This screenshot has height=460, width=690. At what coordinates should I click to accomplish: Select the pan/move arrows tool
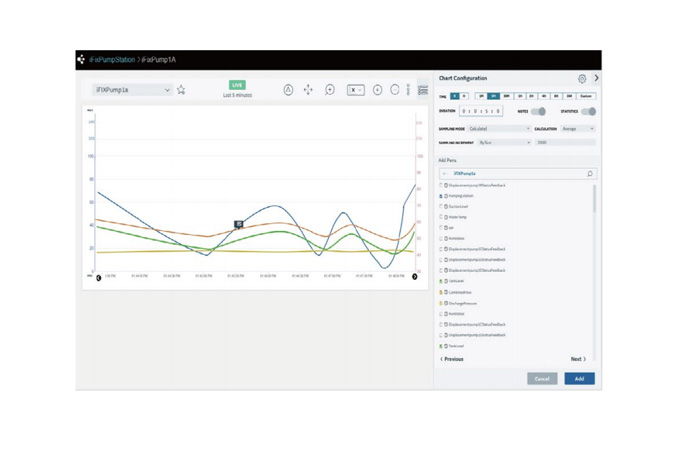click(308, 90)
